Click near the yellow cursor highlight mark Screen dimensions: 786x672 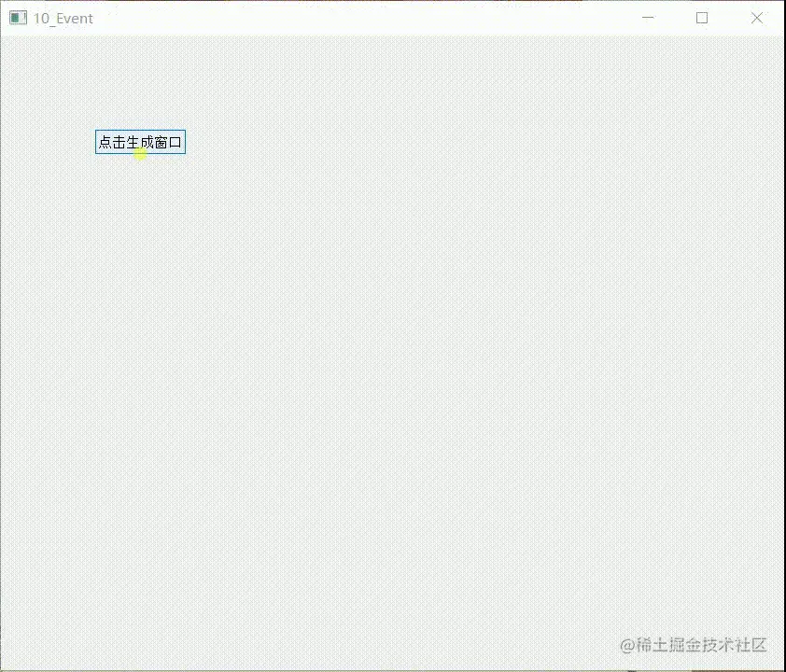[x=140, y=155]
